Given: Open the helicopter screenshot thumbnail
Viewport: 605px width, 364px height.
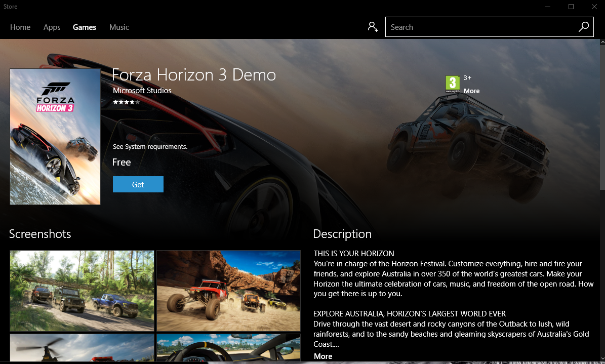Looking at the screenshot, I should pos(82,347).
